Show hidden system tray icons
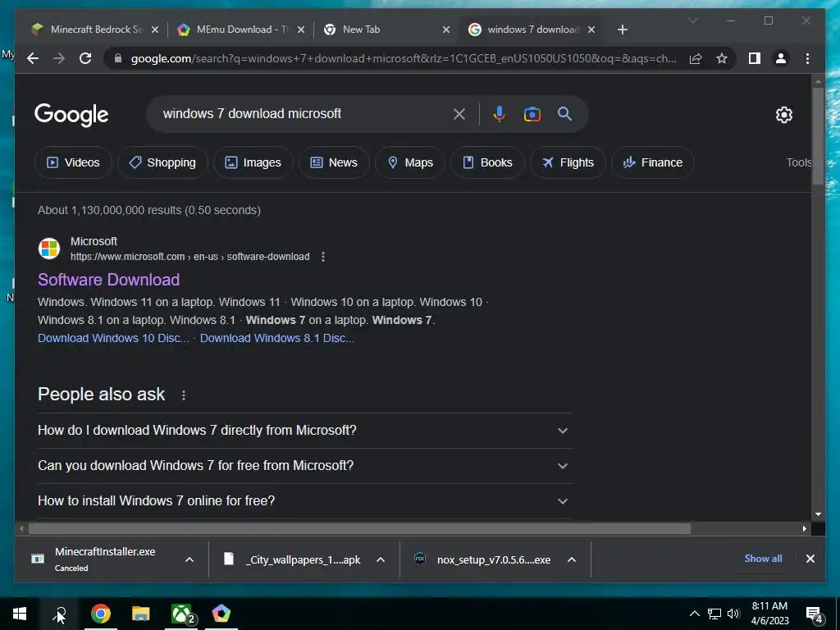The image size is (840, 630). click(x=694, y=614)
